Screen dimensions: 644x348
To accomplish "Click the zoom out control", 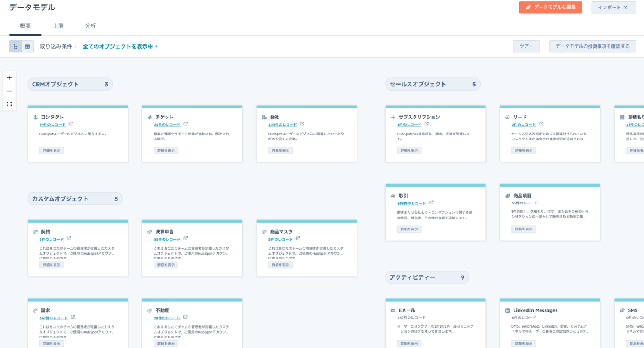I will click(9, 91).
